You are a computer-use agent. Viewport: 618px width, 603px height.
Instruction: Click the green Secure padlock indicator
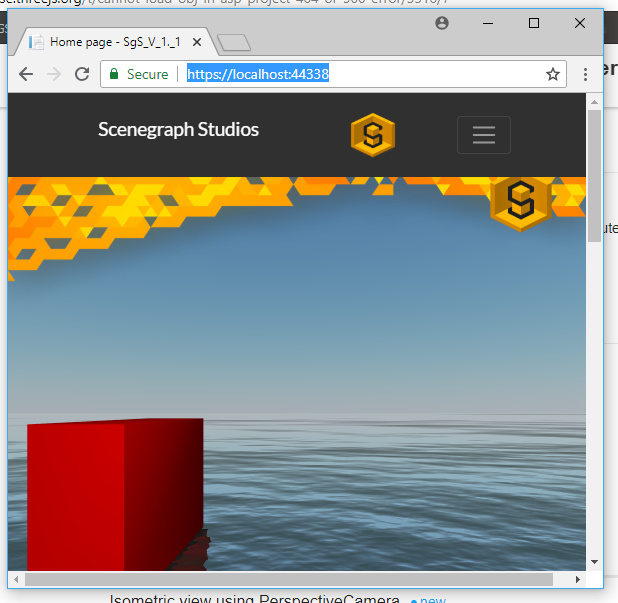pos(138,74)
